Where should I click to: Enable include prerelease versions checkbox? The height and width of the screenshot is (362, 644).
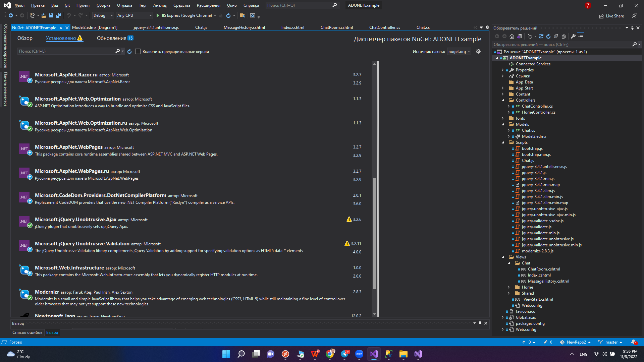click(x=138, y=51)
